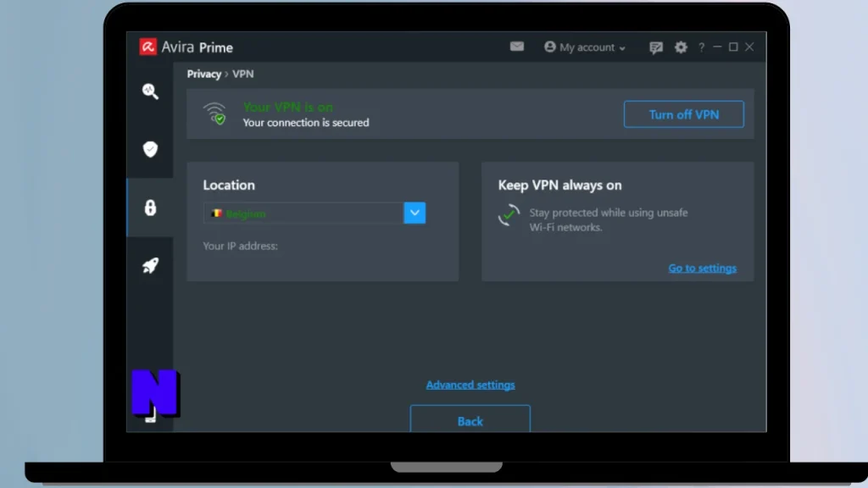Click the Back button
868x488 pixels.
470,419
